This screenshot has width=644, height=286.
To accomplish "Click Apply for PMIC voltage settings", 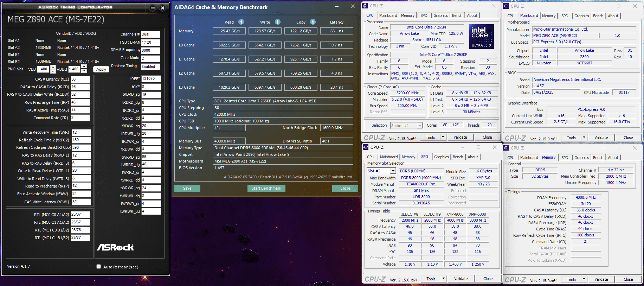I will pyautogui.click(x=101, y=69).
